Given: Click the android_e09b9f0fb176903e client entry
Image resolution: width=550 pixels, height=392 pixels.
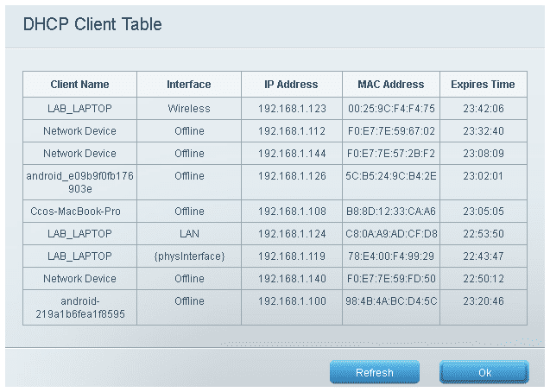Looking at the screenshot, I should [79, 182].
